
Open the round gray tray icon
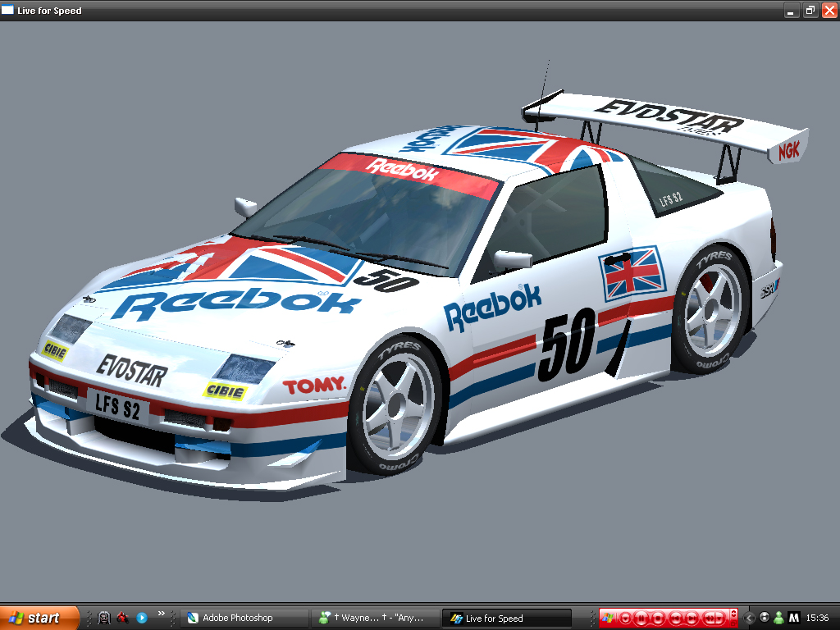coord(765,618)
